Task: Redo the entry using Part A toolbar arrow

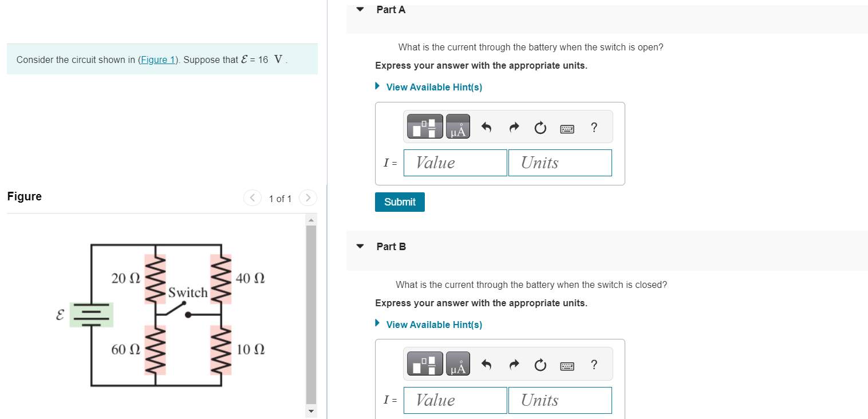Action: tap(514, 127)
